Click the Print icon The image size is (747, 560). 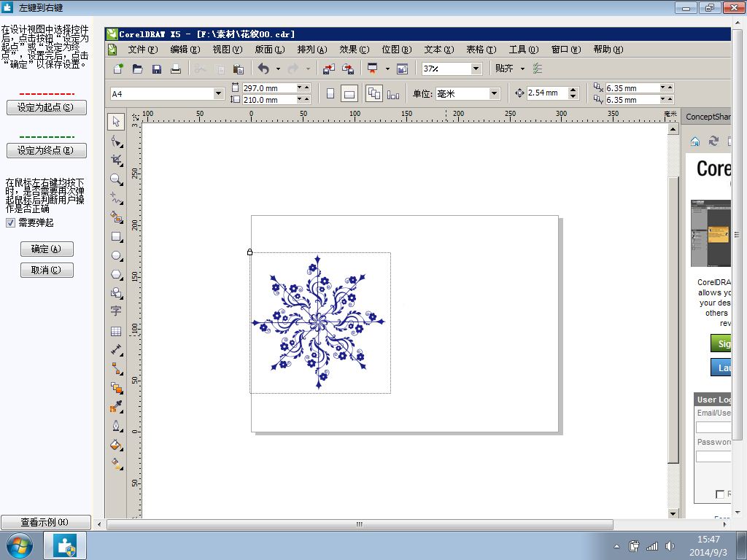(176, 69)
